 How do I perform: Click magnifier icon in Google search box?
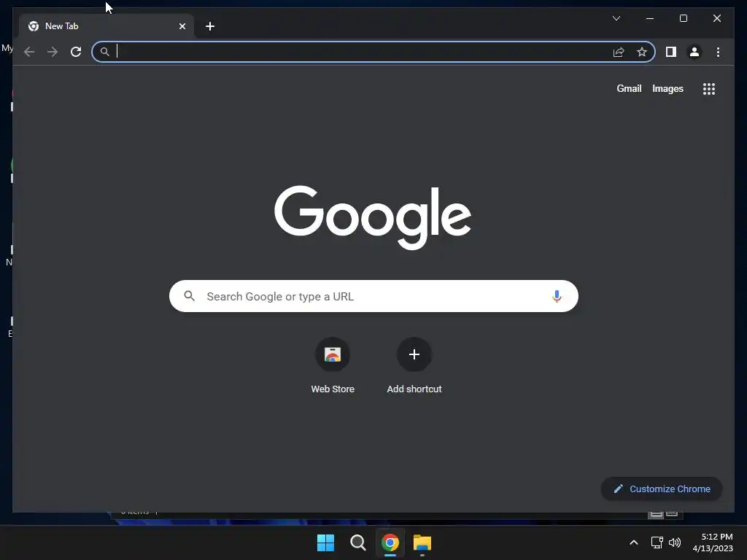(x=190, y=296)
